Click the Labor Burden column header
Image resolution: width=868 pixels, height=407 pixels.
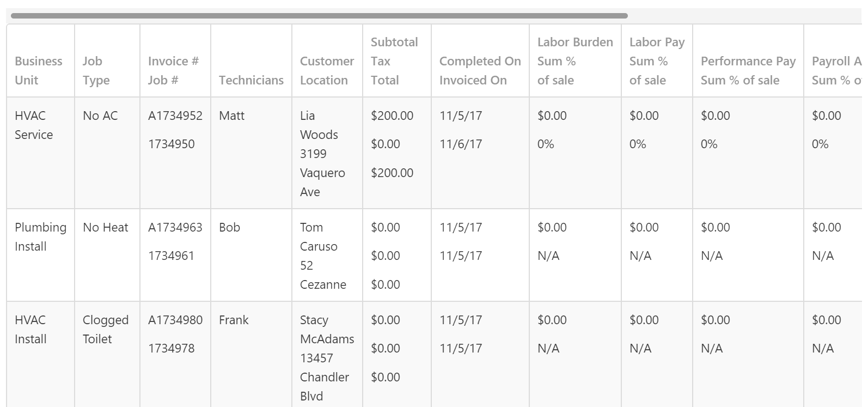pyautogui.click(x=575, y=61)
